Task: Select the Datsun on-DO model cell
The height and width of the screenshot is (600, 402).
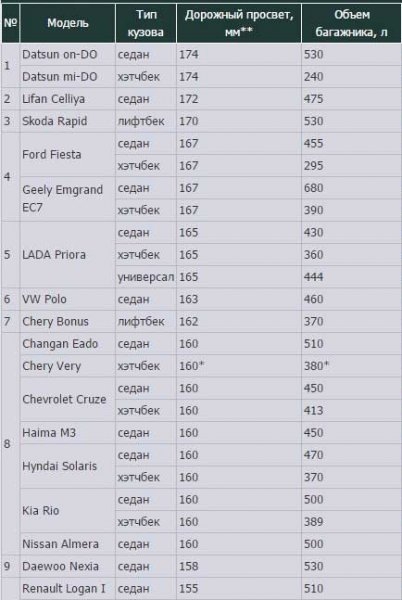Action: pos(67,54)
